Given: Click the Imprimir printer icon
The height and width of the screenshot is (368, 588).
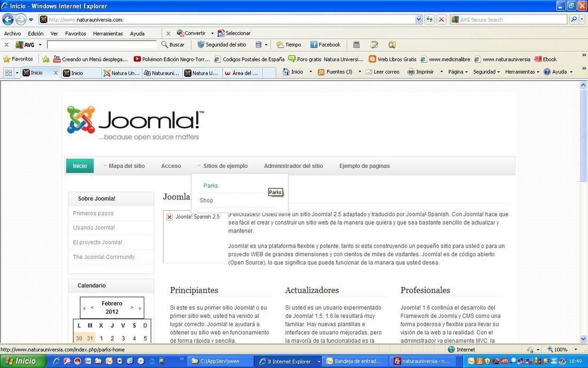Looking at the screenshot, I should [411, 72].
